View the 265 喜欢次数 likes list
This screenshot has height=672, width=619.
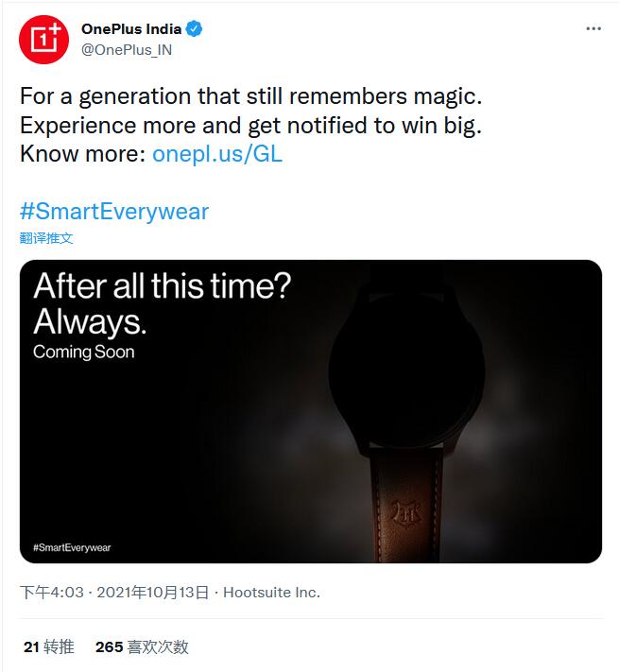coord(142,646)
